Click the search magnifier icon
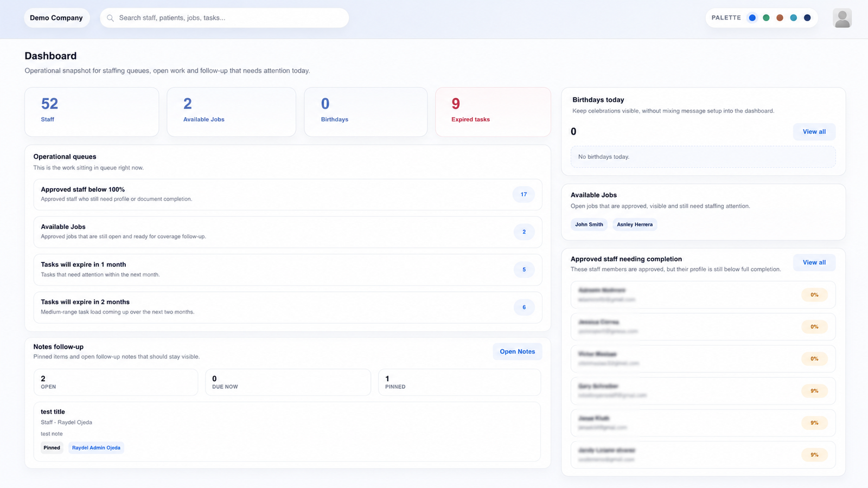The image size is (868, 488). (110, 18)
